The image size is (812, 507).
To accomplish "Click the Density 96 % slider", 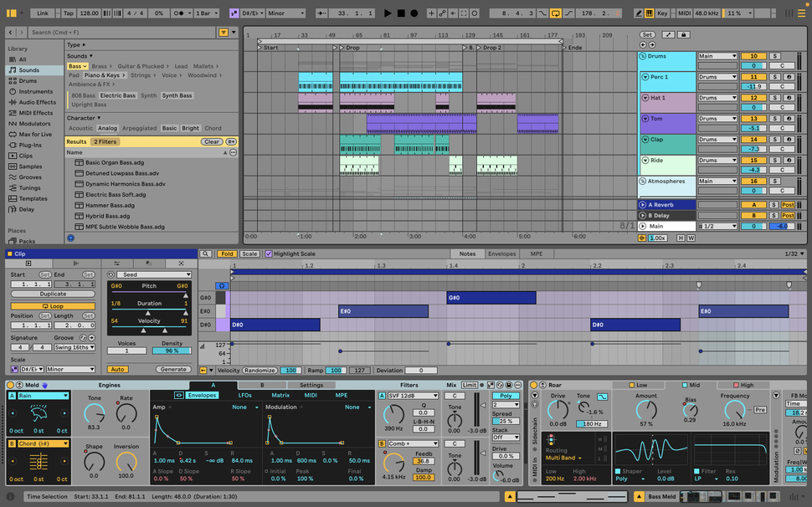I will 172,351.
